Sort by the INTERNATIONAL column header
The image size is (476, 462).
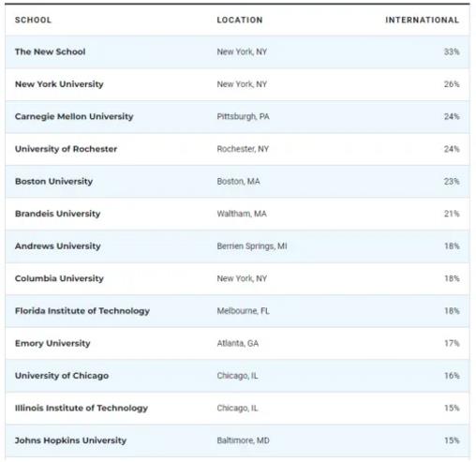[x=422, y=20]
